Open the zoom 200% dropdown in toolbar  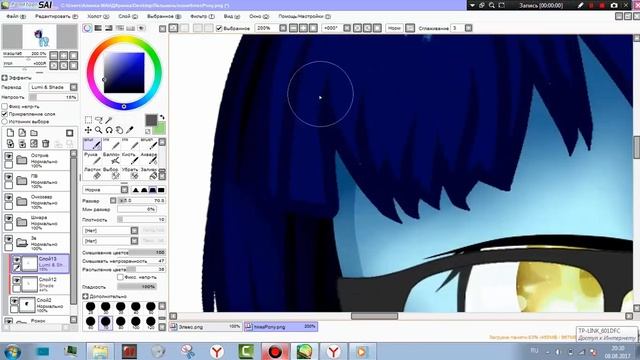click(x=283, y=28)
